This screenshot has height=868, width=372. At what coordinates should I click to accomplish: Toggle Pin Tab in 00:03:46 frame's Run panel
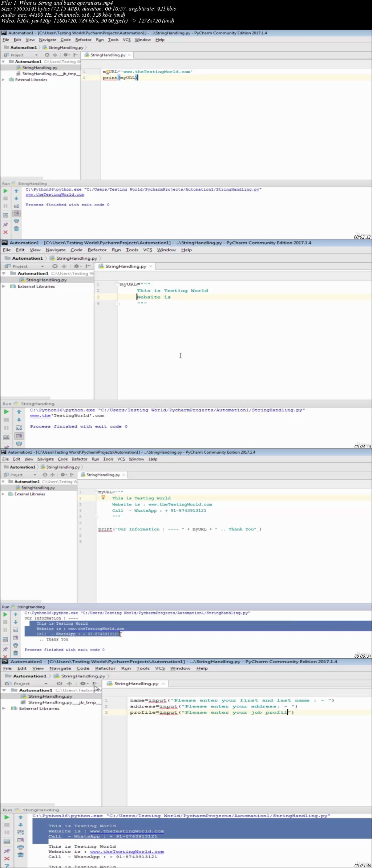[7, 851]
